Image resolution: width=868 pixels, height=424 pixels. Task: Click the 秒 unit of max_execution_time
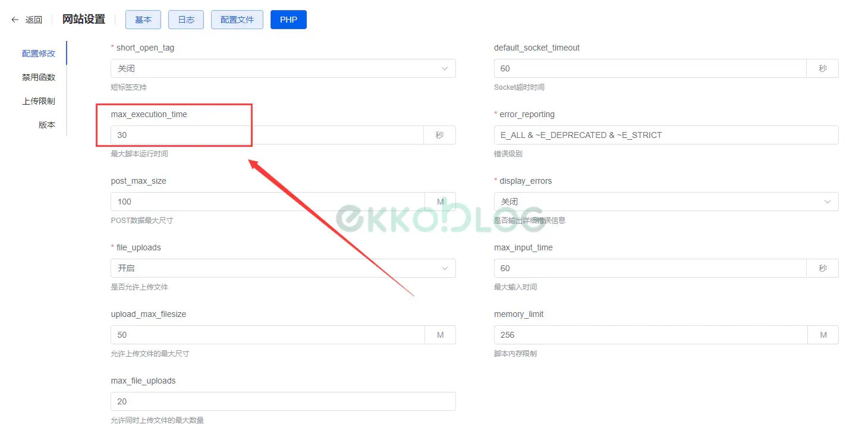[x=440, y=135]
